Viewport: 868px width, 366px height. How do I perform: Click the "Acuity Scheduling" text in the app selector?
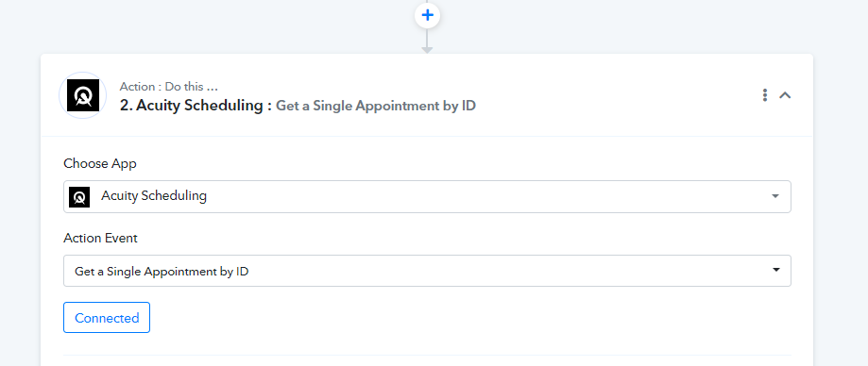coord(154,195)
